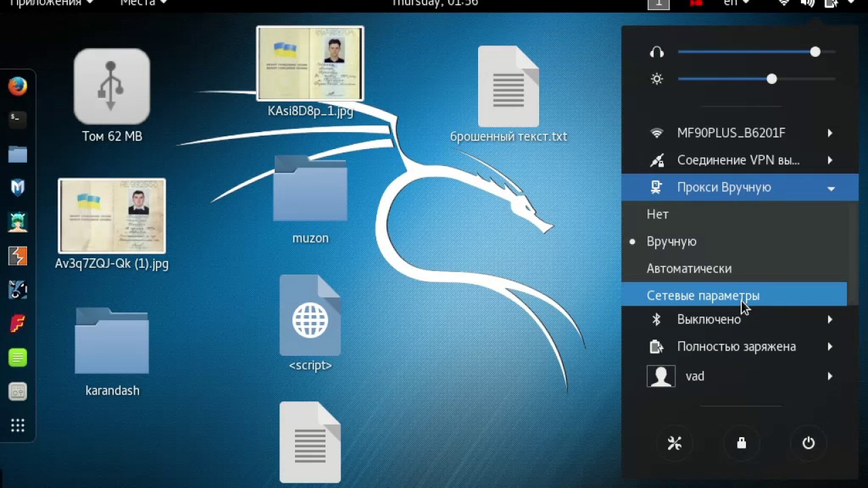Open Armitage with the green-haired icon
868x488 pixels.
18,222
